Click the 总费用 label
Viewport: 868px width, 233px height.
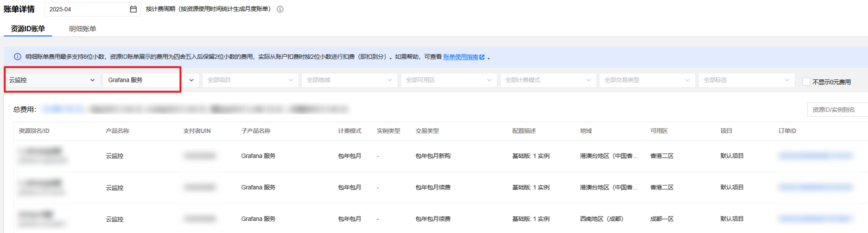coord(25,109)
